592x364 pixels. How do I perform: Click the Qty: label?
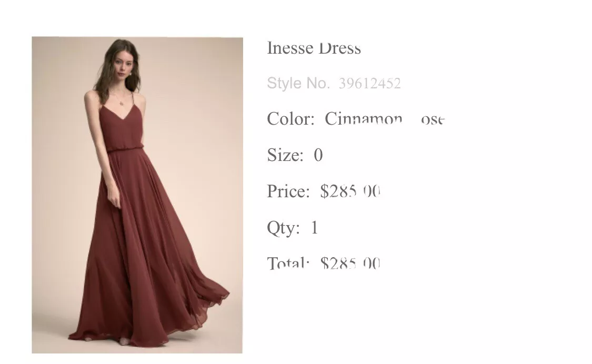(284, 228)
